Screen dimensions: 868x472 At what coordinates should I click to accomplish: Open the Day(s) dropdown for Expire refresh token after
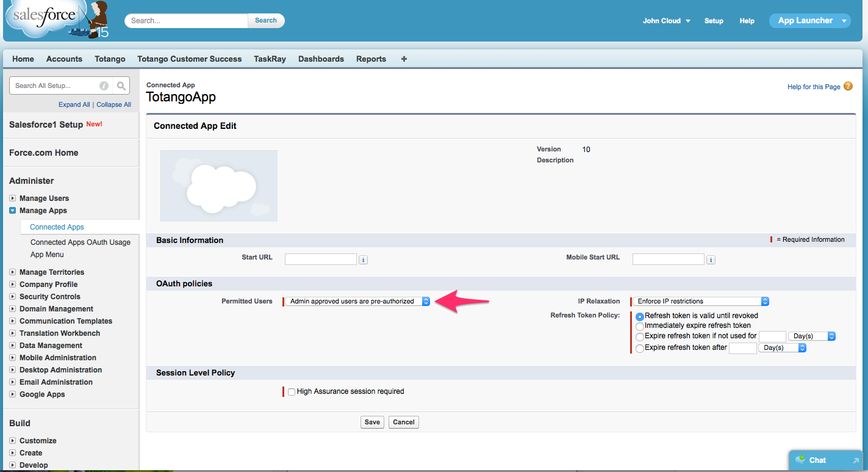pos(783,347)
